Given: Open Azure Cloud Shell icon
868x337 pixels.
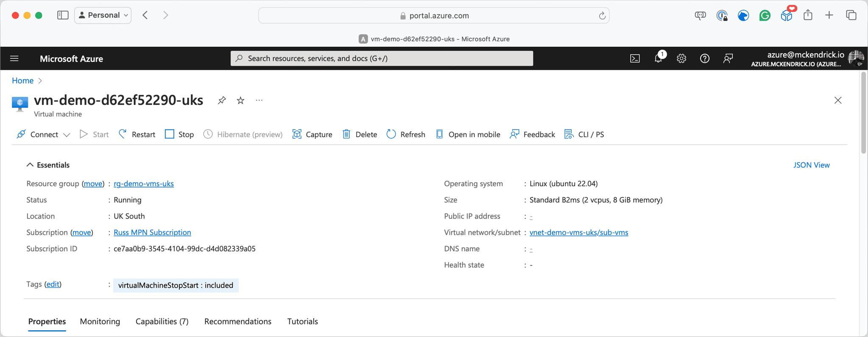Looking at the screenshot, I should coord(634,58).
